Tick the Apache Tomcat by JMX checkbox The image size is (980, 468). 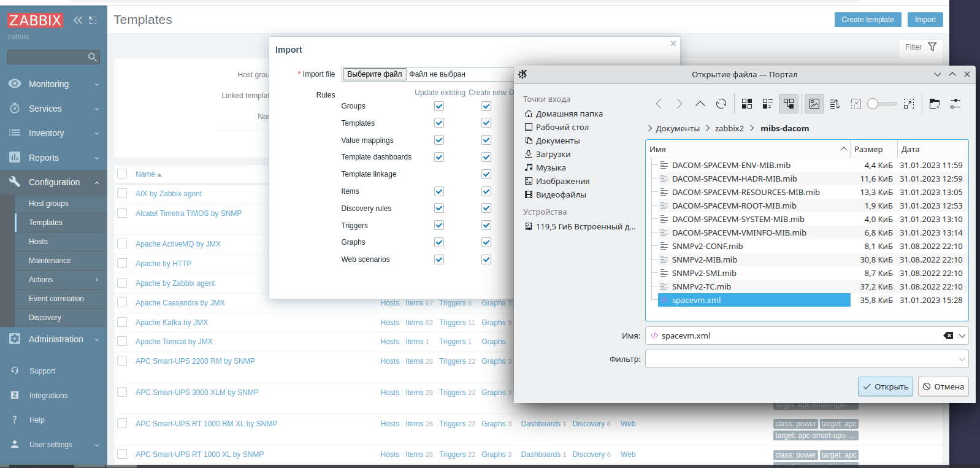(122, 341)
